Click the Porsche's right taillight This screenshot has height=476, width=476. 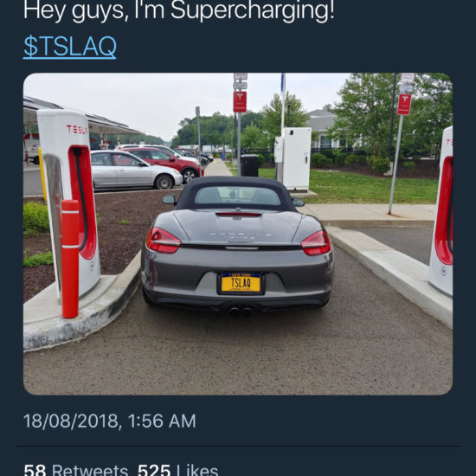316,243
